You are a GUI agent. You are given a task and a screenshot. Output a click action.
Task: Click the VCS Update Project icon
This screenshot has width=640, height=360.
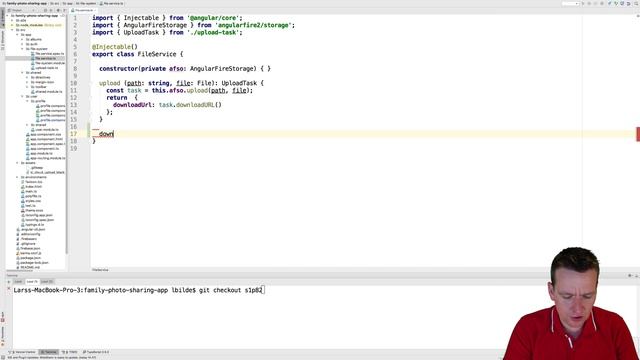tap(609, 3)
